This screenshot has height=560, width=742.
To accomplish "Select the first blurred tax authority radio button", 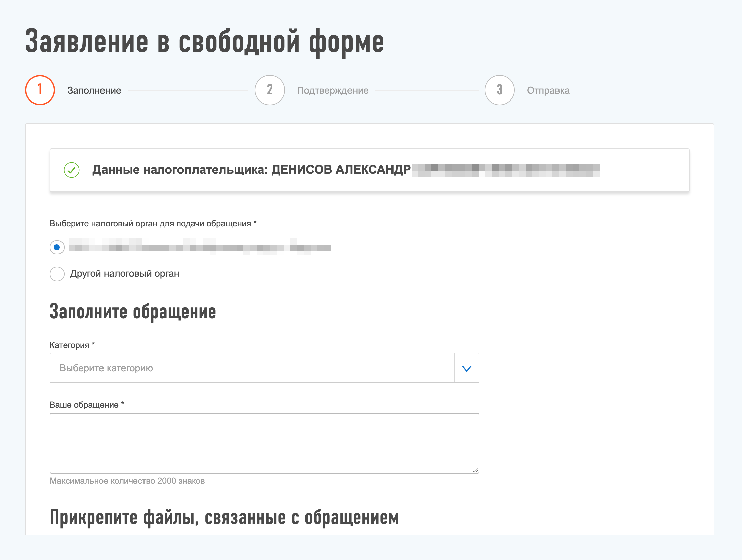I will click(x=57, y=247).
